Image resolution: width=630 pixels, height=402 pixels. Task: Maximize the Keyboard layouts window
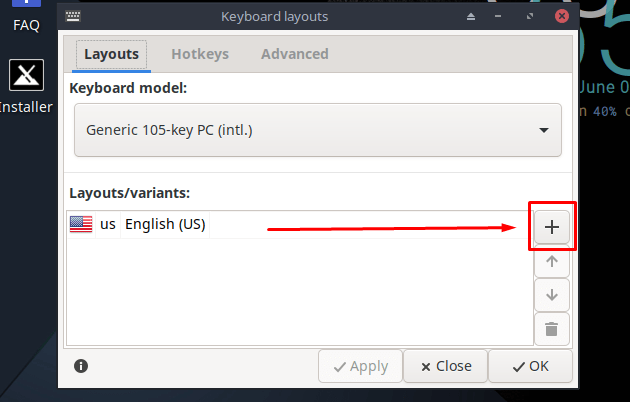[530, 16]
